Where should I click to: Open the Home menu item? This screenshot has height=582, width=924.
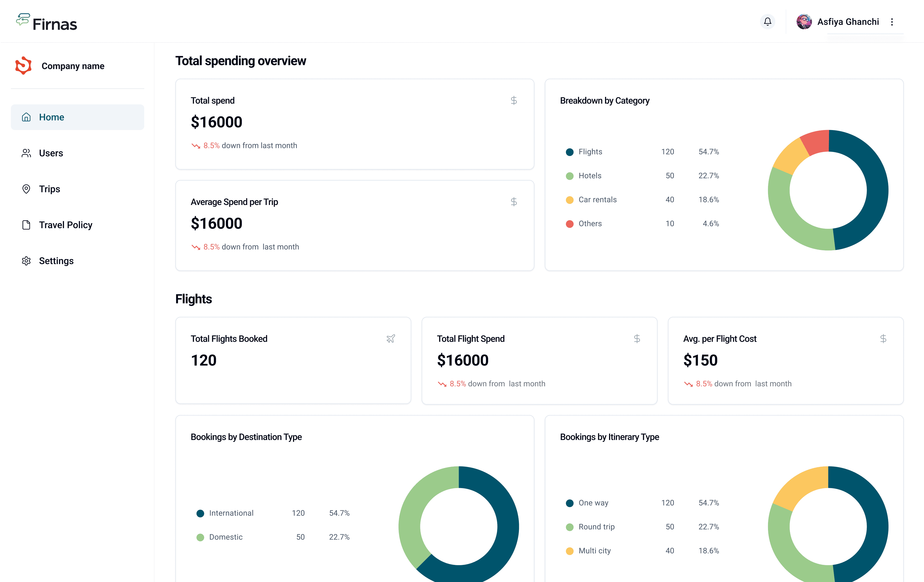[78, 117]
